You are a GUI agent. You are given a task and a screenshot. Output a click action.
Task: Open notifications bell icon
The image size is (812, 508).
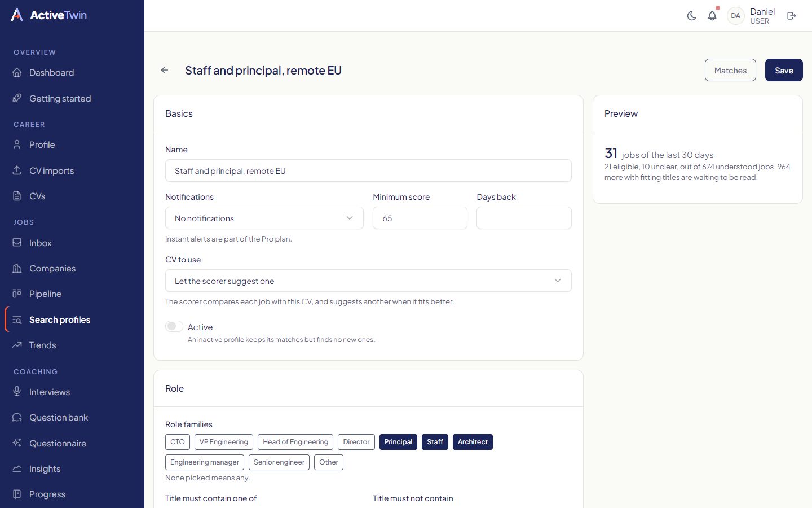(712, 16)
